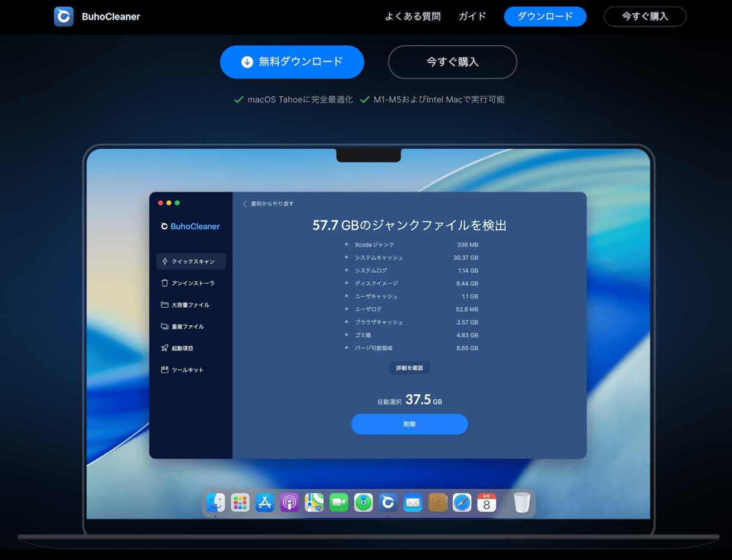Click the Safari compass icon in dock
The height and width of the screenshot is (560, 732).
click(462, 502)
